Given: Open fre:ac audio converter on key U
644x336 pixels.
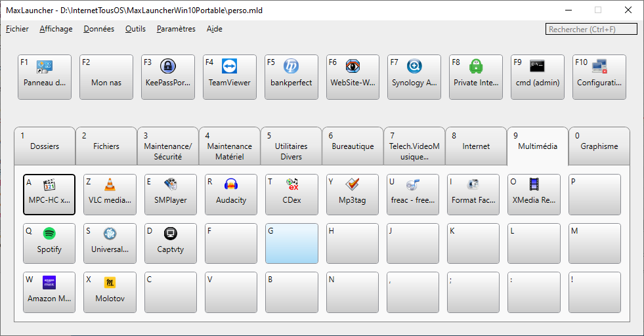Looking at the screenshot, I should tap(413, 194).
